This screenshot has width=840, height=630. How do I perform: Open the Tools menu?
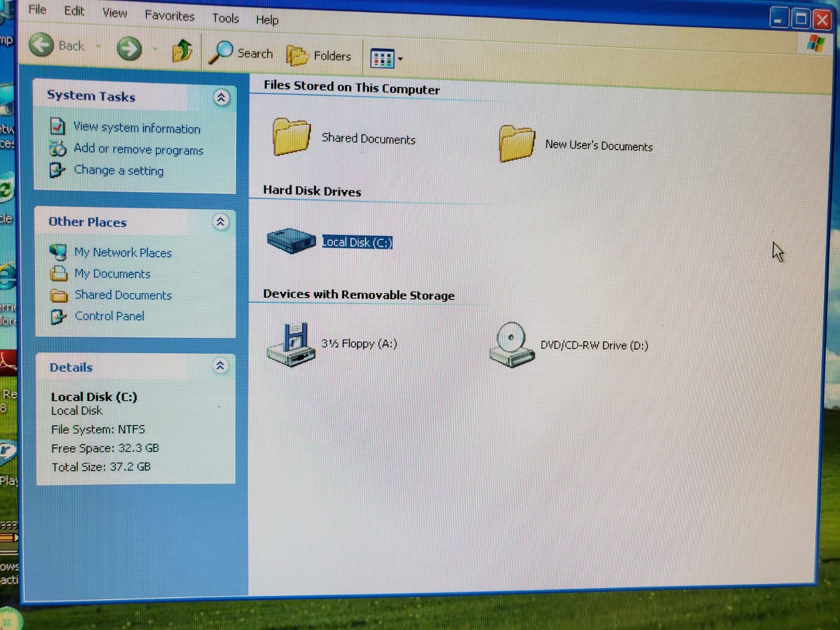coord(225,18)
